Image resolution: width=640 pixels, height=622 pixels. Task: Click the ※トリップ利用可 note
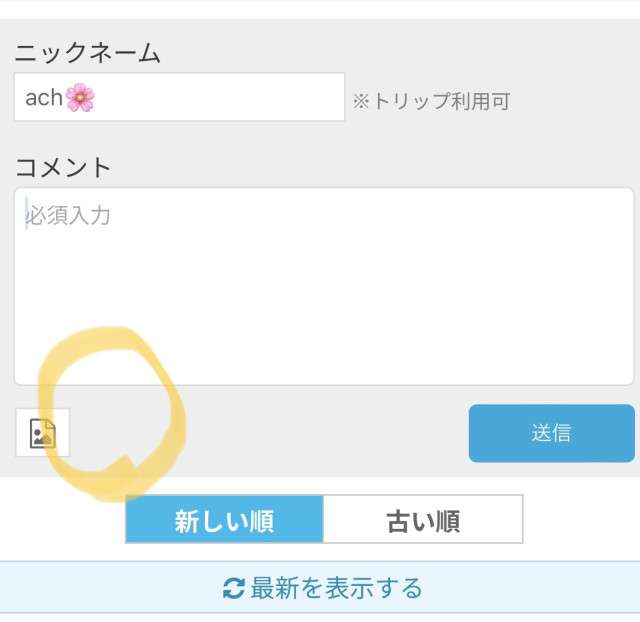[x=430, y=102]
